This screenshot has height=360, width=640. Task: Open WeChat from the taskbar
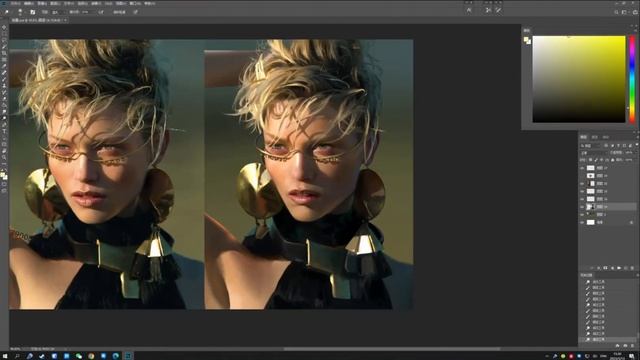(79, 356)
